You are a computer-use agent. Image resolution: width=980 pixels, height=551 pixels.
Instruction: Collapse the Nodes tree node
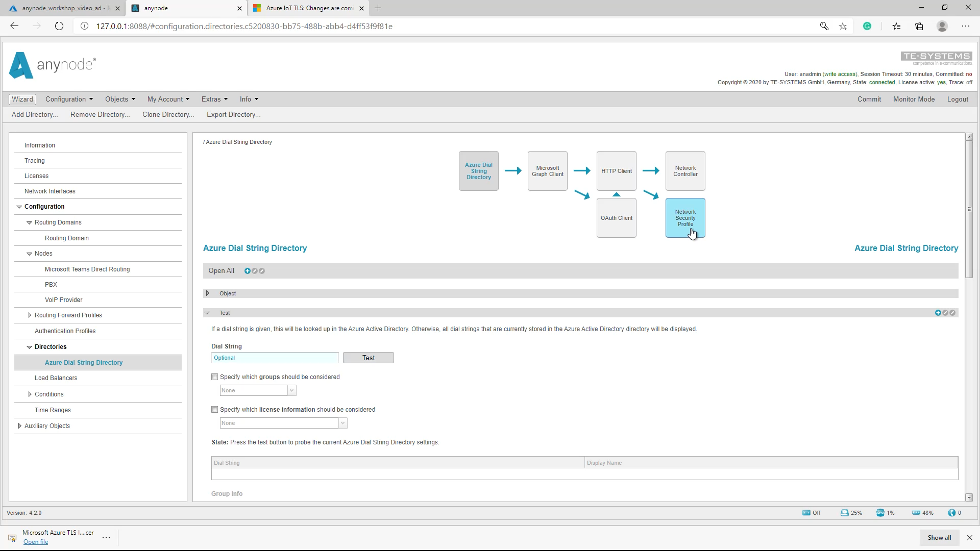30,254
